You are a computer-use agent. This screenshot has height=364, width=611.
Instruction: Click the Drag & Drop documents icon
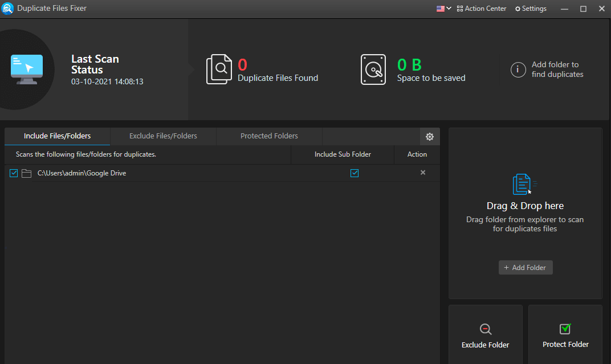[x=524, y=183]
